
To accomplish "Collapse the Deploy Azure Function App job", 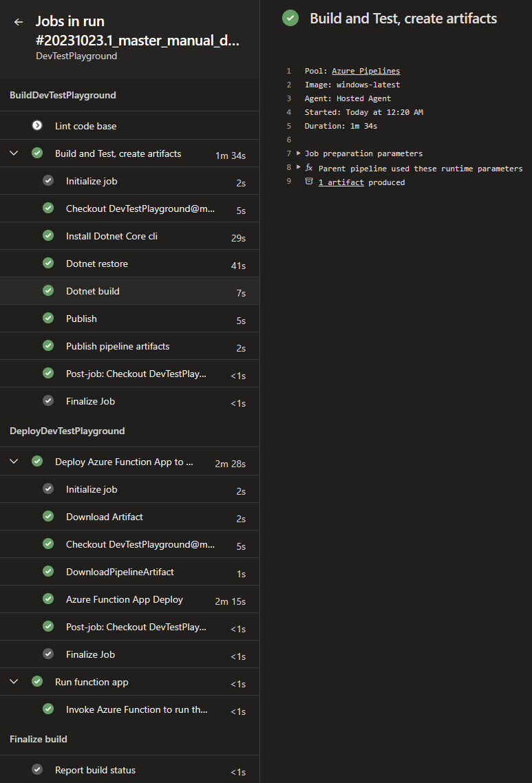I will [14, 462].
